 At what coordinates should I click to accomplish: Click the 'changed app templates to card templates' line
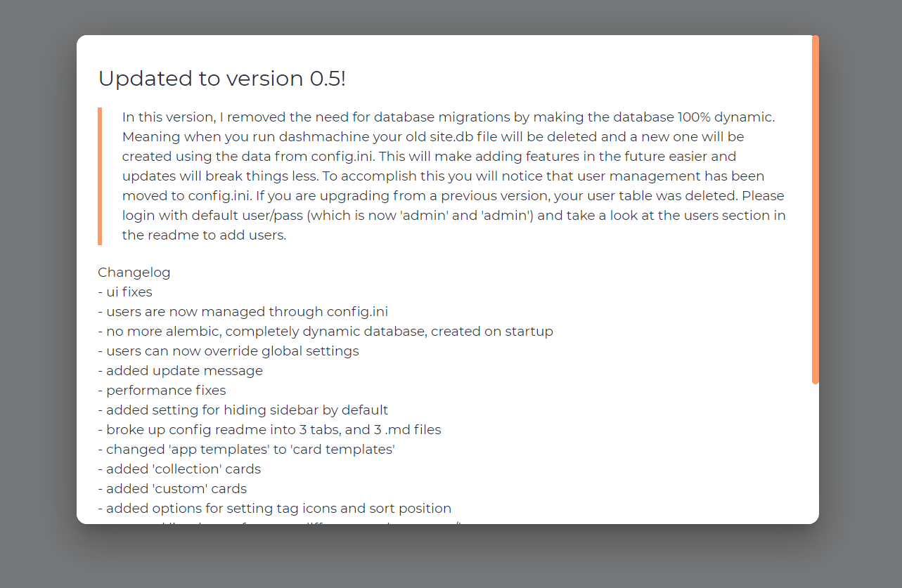[x=245, y=449]
